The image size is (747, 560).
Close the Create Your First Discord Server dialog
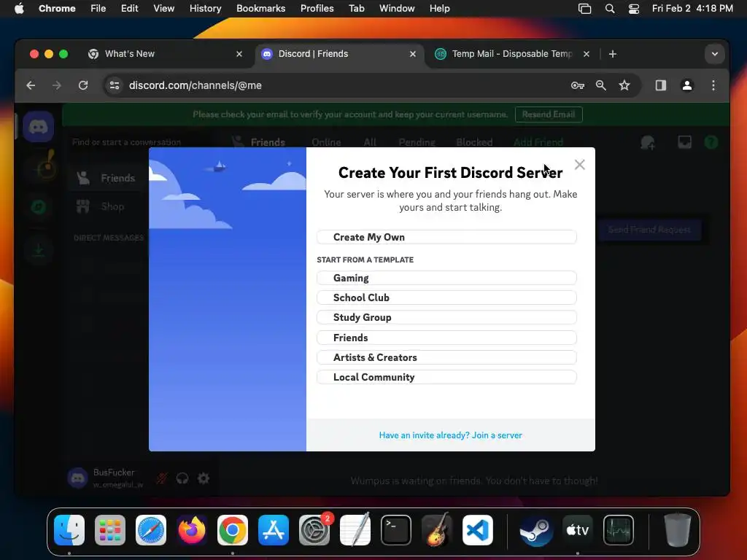coord(579,165)
